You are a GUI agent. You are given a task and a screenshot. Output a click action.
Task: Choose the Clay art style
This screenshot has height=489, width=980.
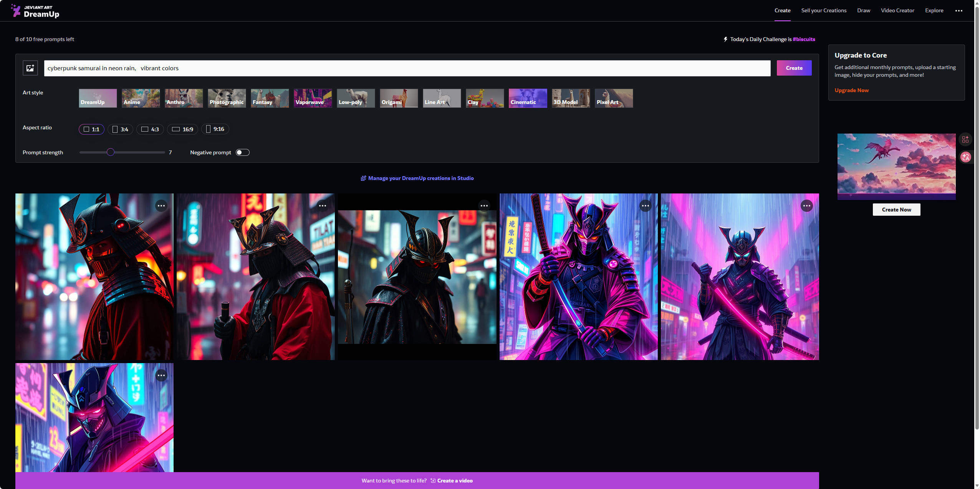click(x=485, y=98)
